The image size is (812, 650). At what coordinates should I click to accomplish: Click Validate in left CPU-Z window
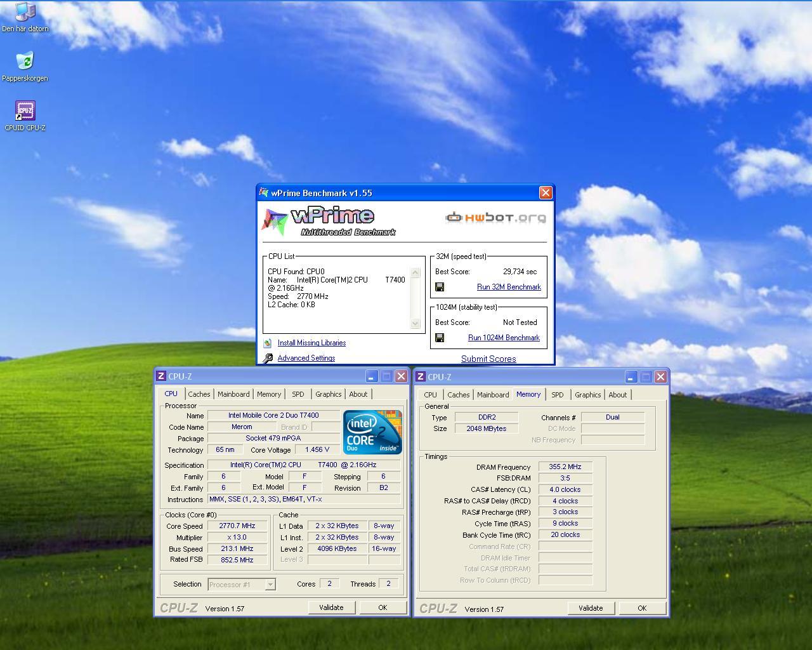click(331, 607)
